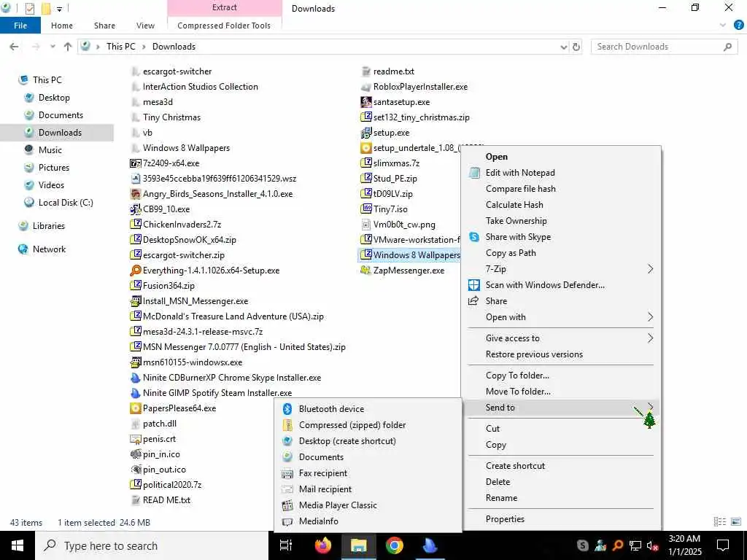Expand the Open with submenu

pos(650,318)
